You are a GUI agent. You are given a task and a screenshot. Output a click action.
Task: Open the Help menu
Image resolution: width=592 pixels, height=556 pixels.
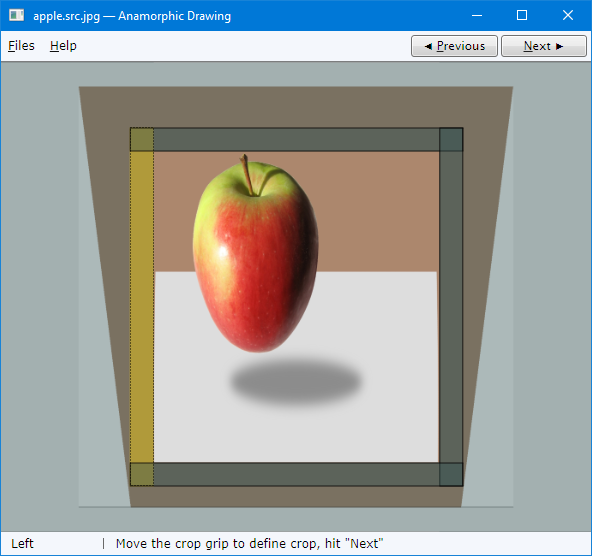63,46
